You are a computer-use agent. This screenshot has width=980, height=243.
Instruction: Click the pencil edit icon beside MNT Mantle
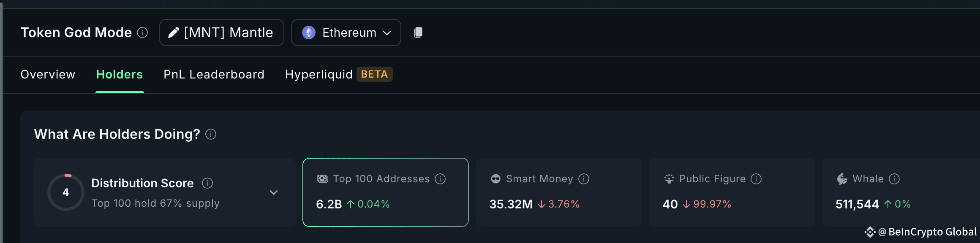coord(174,32)
